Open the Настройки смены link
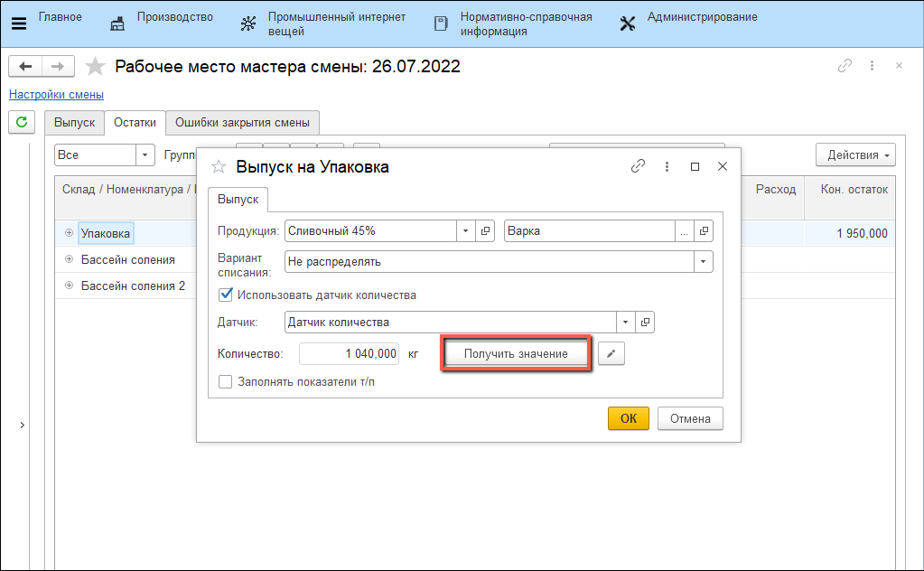Screen dimensions: 924x571 coord(56,95)
